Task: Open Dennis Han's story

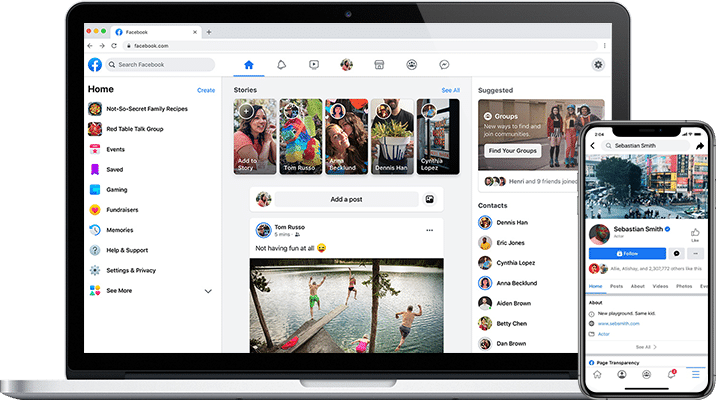Action: pyautogui.click(x=392, y=137)
